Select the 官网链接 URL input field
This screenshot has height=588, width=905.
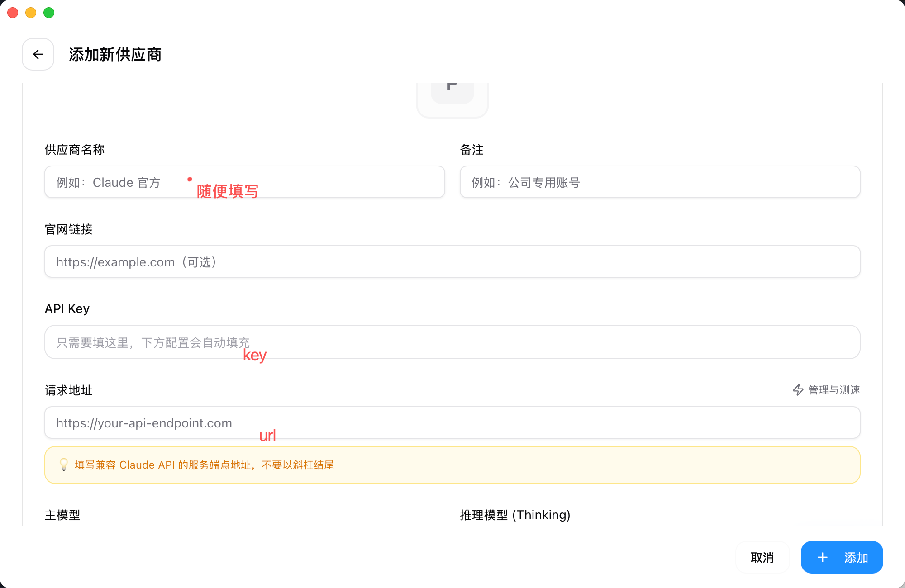pyautogui.click(x=452, y=261)
